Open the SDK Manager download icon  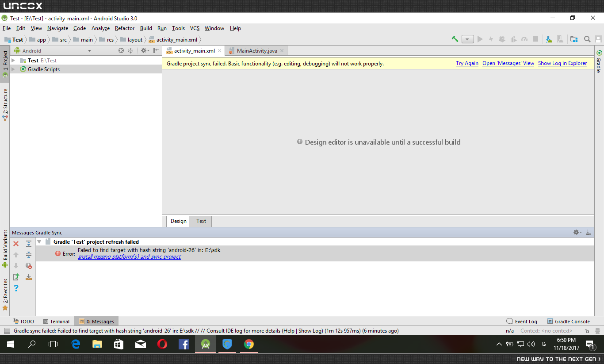549,39
